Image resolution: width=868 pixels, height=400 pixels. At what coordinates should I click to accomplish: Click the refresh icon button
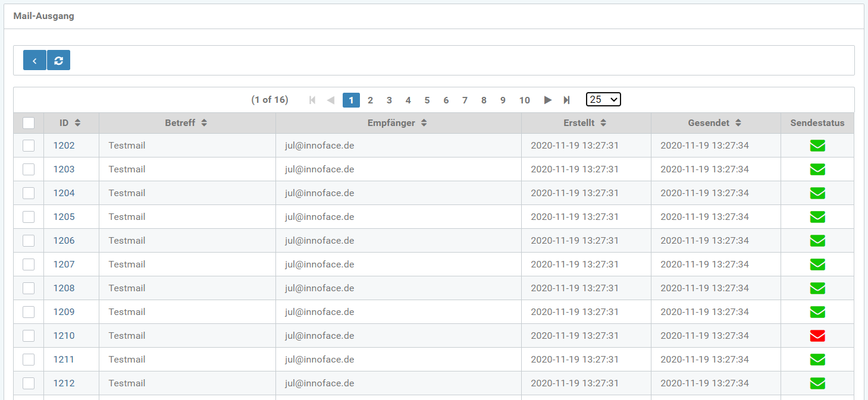[x=58, y=61]
